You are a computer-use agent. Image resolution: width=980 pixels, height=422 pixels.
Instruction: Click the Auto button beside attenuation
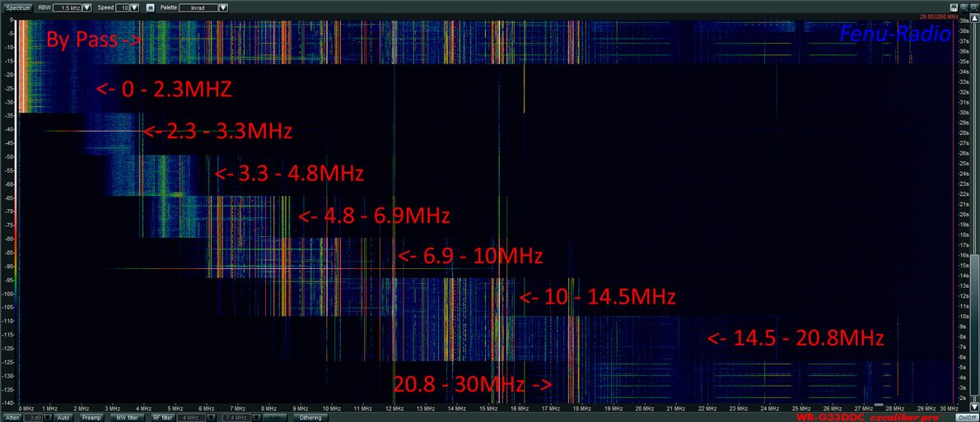click(63, 418)
